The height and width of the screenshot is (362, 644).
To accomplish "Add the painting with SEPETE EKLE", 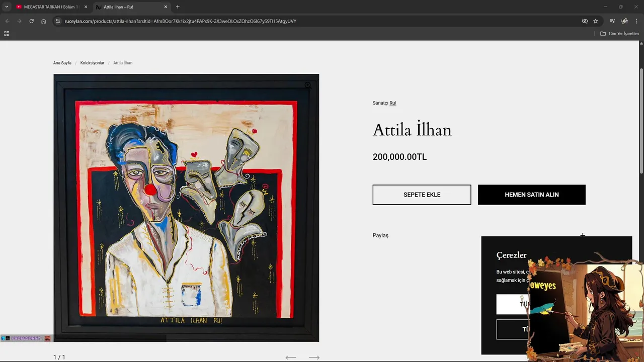I will (x=422, y=195).
